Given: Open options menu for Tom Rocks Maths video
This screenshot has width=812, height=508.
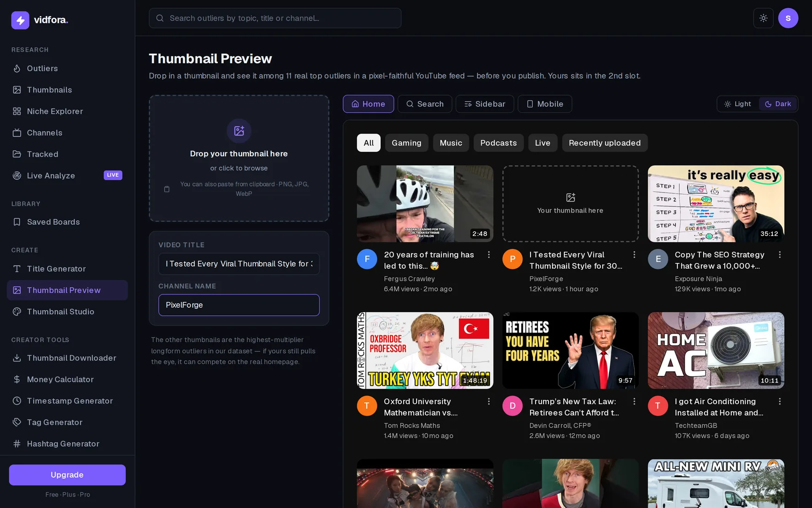Looking at the screenshot, I should pyautogui.click(x=489, y=402).
